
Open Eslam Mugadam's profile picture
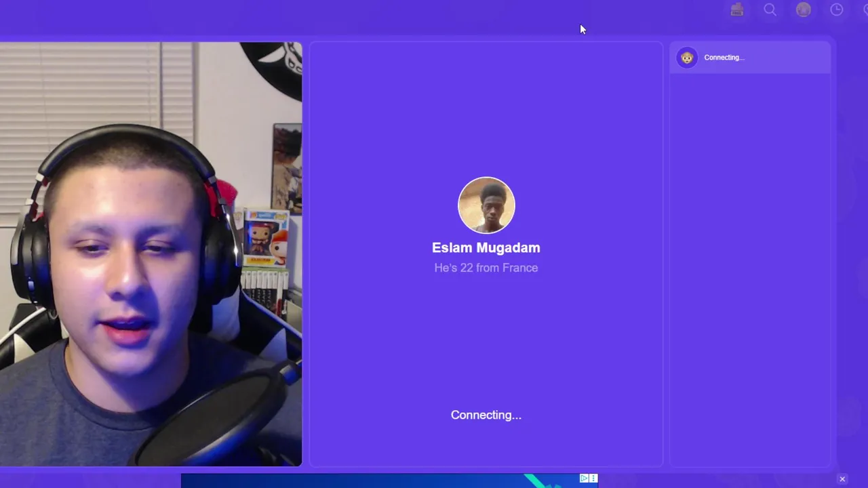click(x=486, y=205)
